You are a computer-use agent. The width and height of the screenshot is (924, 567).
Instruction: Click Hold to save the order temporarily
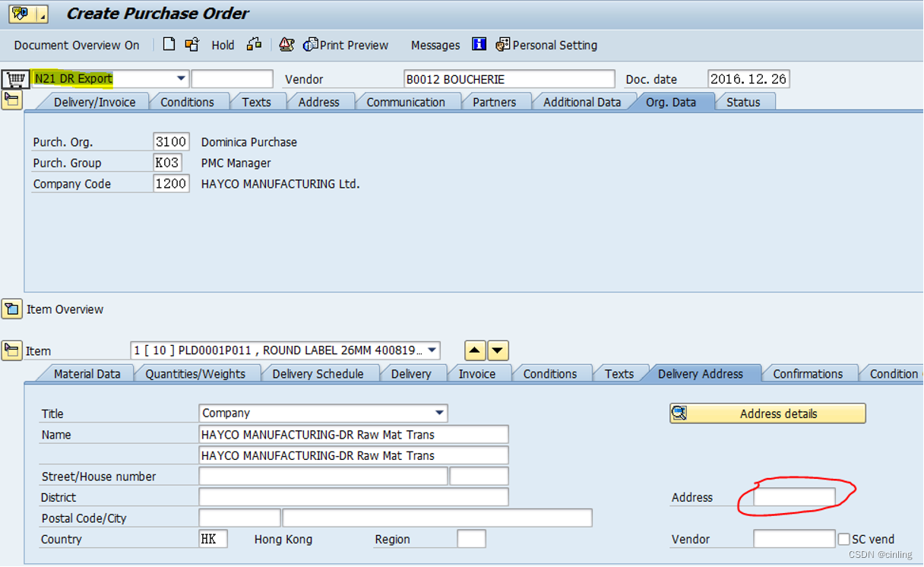(x=223, y=45)
